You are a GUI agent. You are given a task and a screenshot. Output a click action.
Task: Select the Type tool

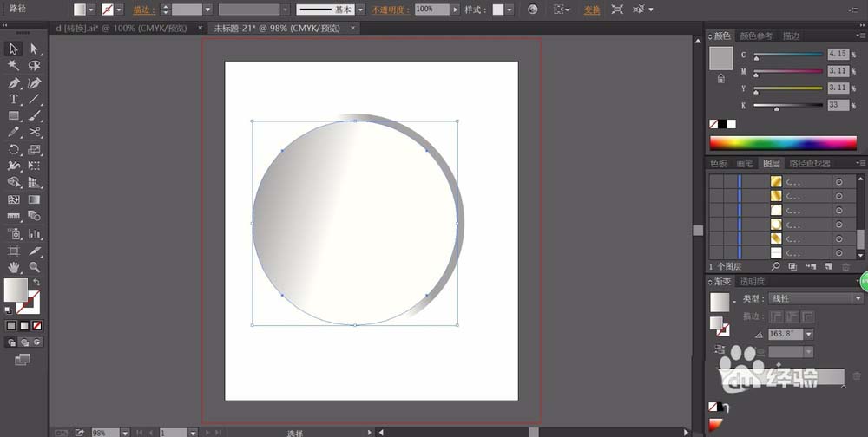[13, 100]
